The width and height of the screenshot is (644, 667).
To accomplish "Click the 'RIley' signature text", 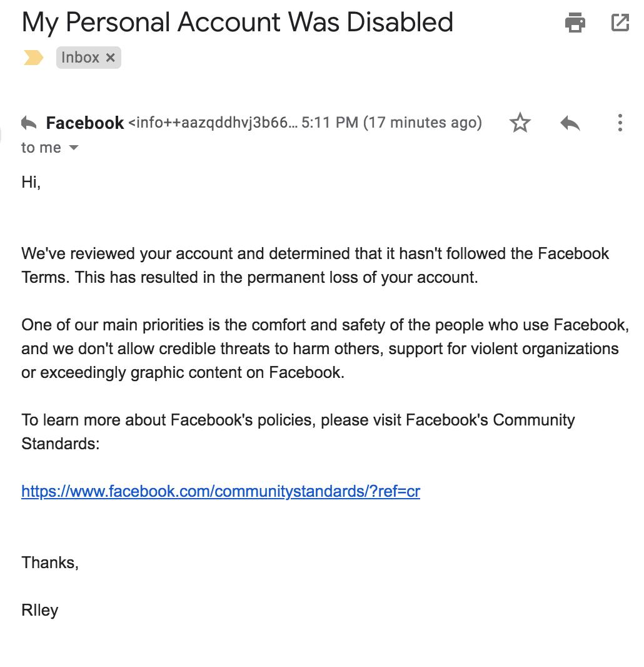I will point(40,610).
